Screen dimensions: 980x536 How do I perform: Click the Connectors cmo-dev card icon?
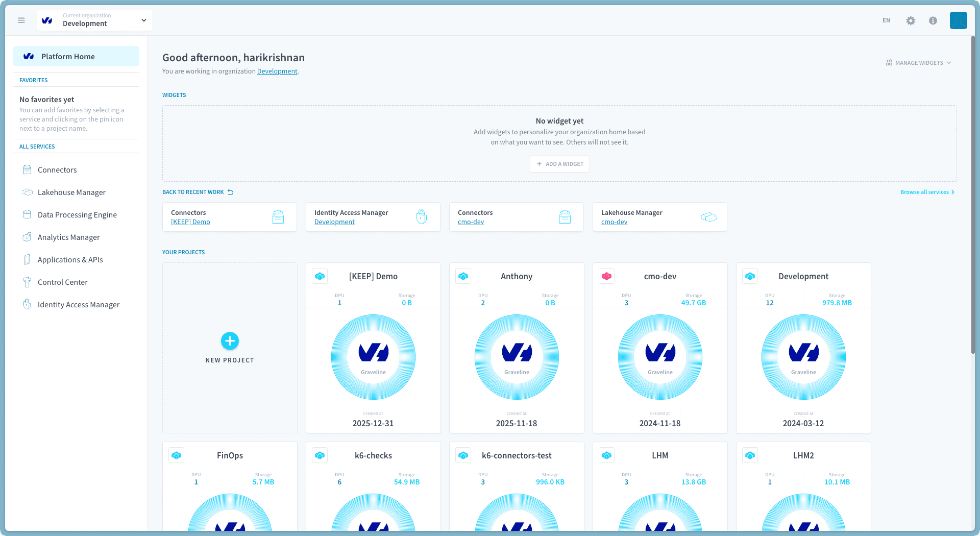(x=565, y=217)
